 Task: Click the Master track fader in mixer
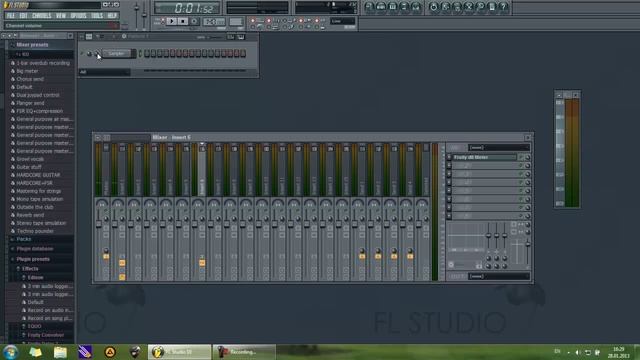click(x=98, y=224)
